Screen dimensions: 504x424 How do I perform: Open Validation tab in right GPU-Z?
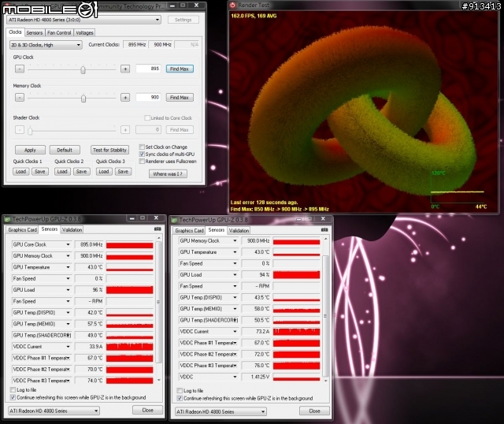239,231
